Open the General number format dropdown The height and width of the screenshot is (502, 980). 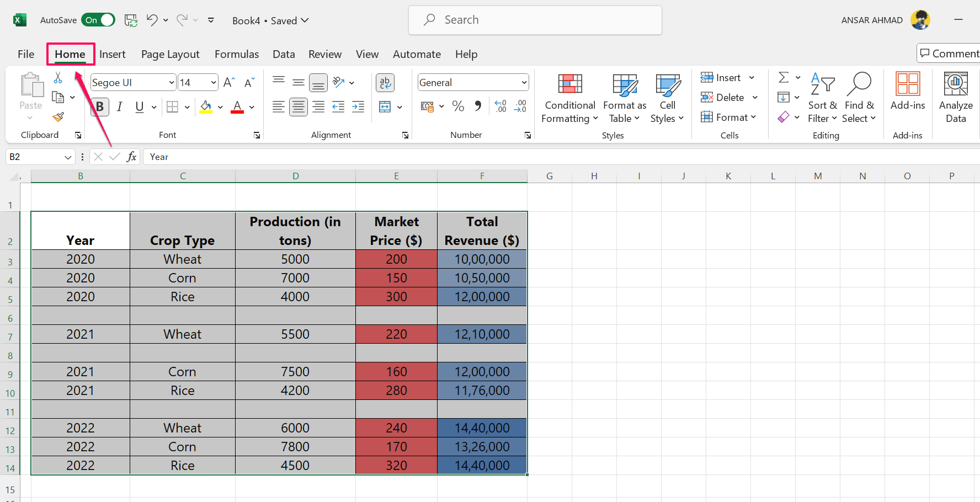524,83
